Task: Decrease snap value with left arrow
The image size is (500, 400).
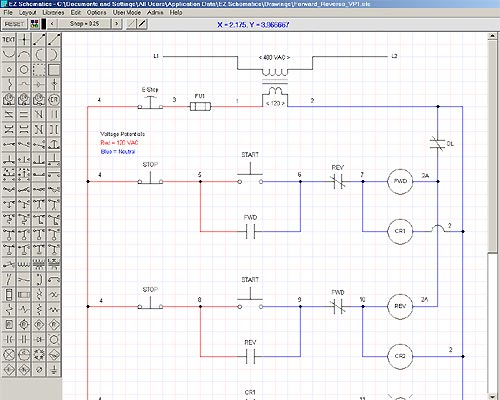Action: 52,24
